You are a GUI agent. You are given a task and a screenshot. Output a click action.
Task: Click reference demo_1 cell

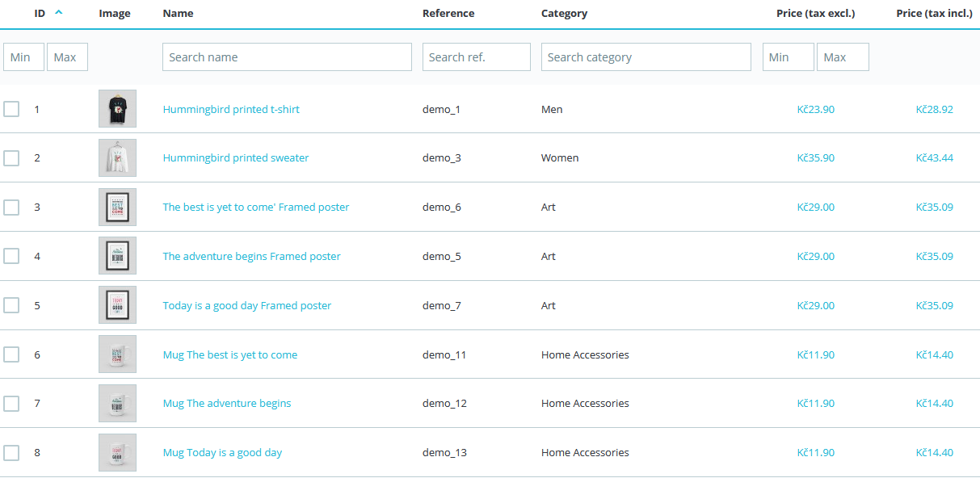[x=441, y=109]
